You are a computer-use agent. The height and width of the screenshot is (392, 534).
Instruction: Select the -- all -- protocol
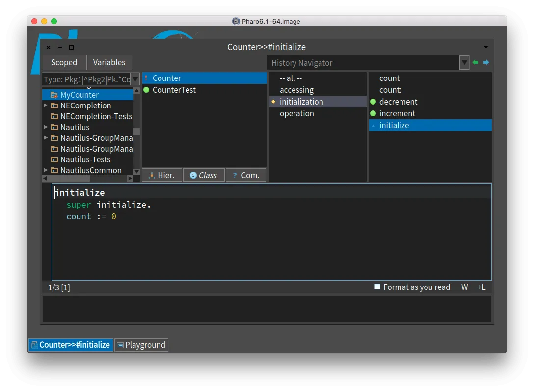318,78
